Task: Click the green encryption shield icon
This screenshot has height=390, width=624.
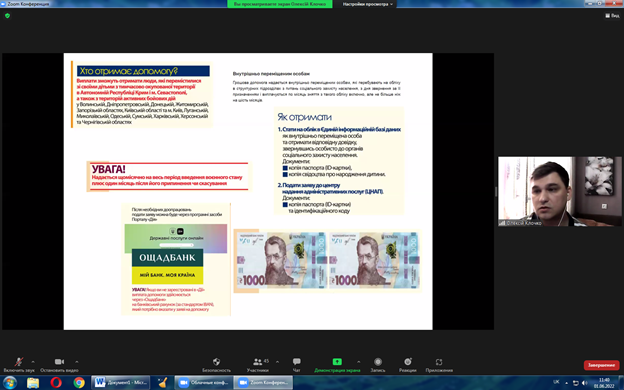Action: [x=7, y=16]
